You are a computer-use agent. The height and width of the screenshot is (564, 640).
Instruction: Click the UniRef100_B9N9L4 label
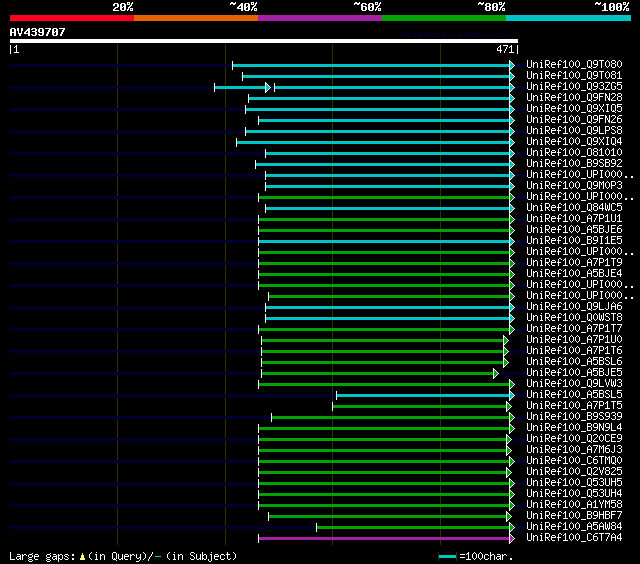tap(574, 428)
